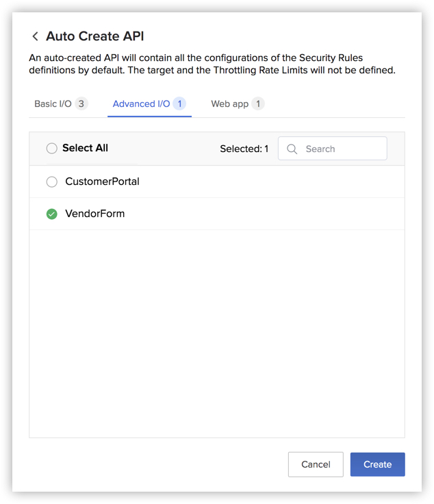This screenshot has width=434, height=504.
Task: Click the Advanced I/O count badge 1
Action: pyautogui.click(x=179, y=104)
